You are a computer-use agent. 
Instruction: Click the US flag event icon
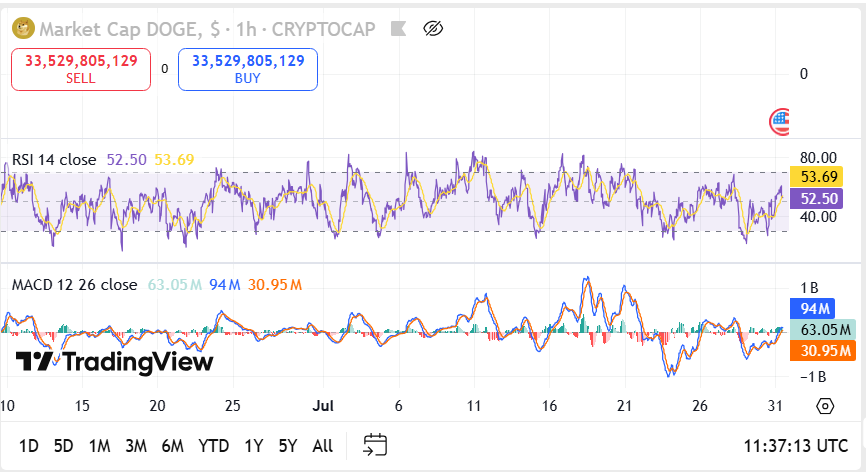coord(780,122)
